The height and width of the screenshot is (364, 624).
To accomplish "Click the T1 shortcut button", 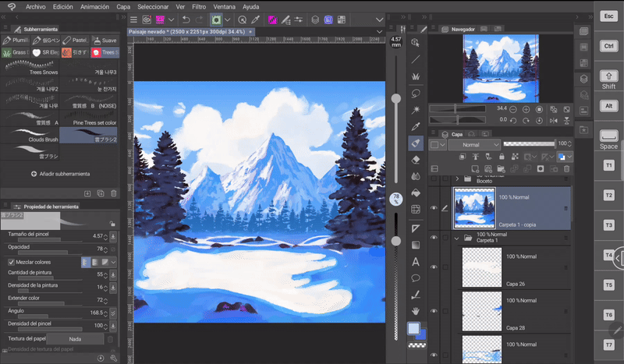I will click(608, 165).
